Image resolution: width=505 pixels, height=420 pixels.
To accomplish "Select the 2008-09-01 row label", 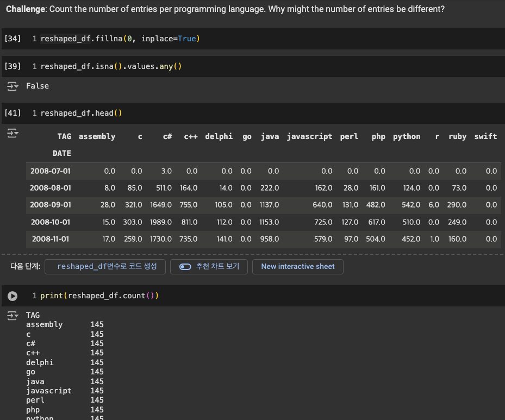I will coord(51,205).
